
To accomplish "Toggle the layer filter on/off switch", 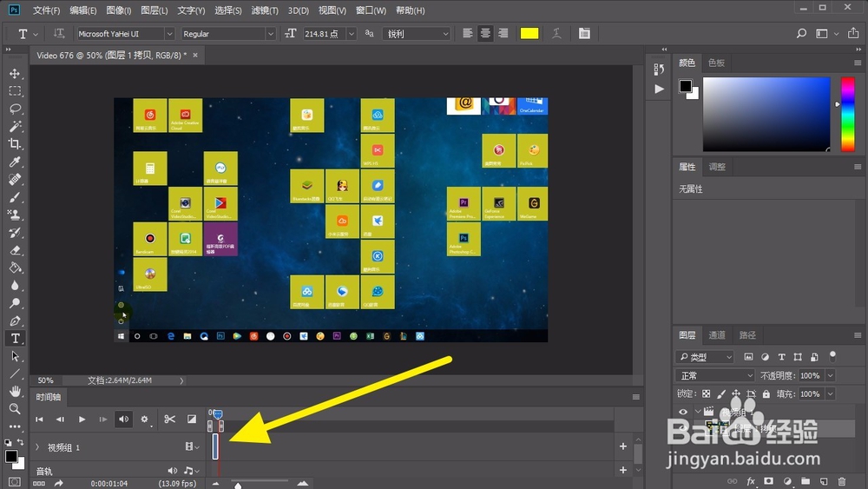I will (x=833, y=356).
